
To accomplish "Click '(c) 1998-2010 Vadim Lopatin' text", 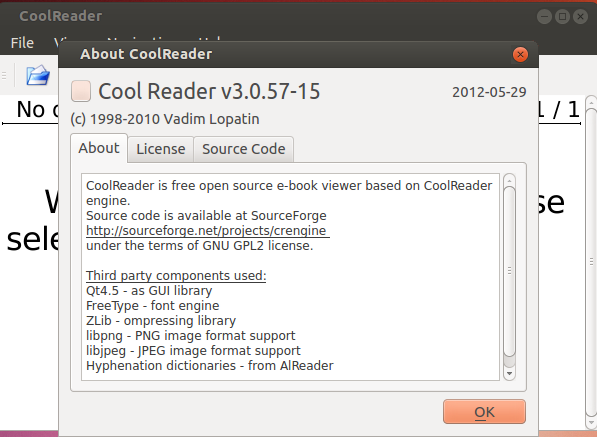I will pyautogui.click(x=165, y=119).
